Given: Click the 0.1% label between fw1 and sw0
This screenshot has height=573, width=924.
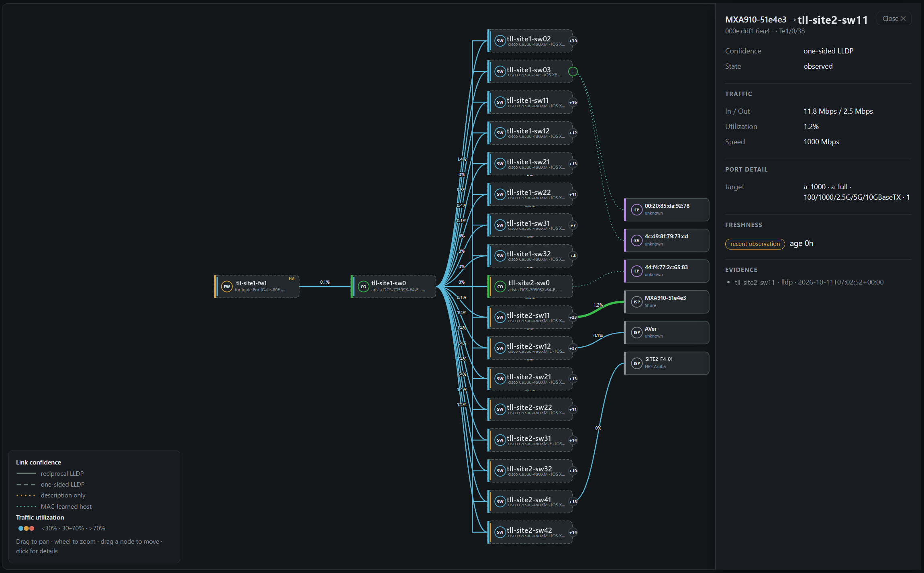Looking at the screenshot, I should 325,282.
